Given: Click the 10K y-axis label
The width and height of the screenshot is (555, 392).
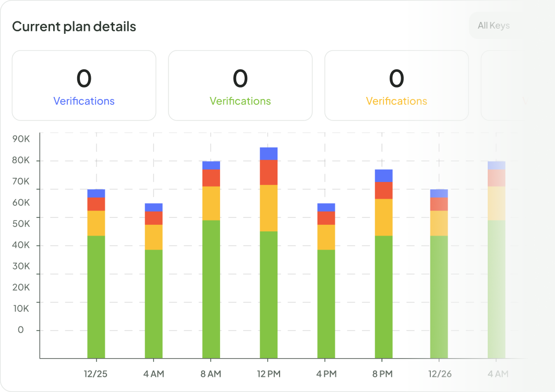Looking at the screenshot, I should [21, 309].
